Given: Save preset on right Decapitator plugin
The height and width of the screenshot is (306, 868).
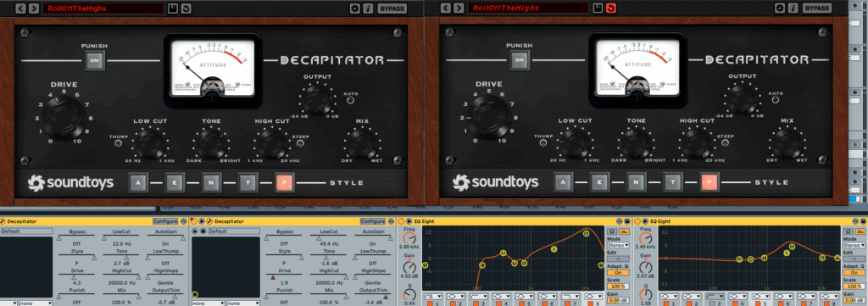Looking at the screenshot, I should click(598, 8).
